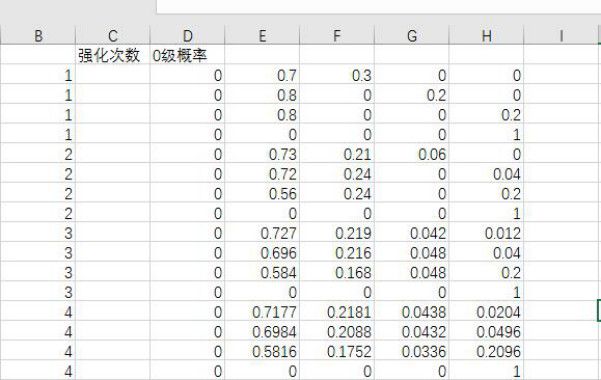The image size is (601, 380).
Task: Select cell with value 0.0438
Action: 412,312
